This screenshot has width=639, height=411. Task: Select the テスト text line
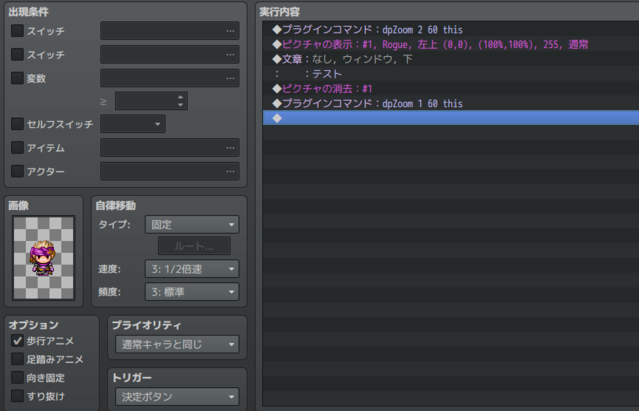click(451, 74)
